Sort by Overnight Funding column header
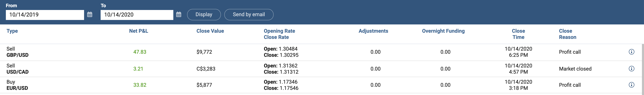 coord(443,31)
